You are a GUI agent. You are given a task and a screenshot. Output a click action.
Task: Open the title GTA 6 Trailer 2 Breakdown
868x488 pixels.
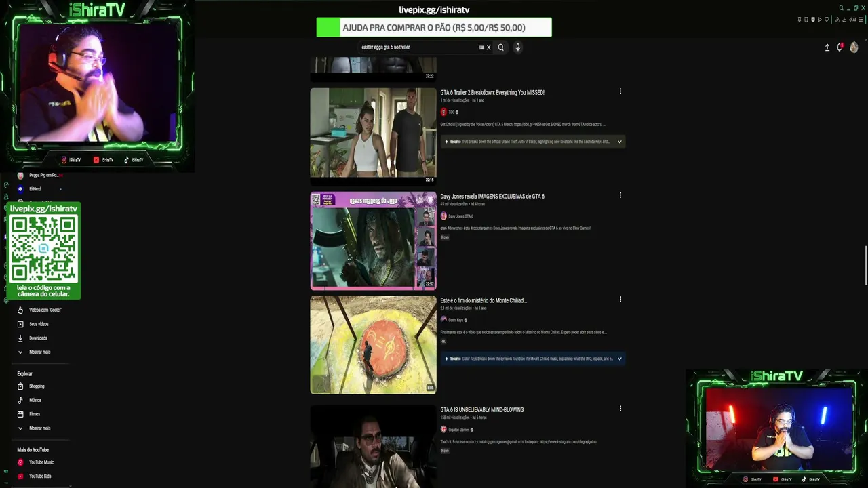point(492,92)
